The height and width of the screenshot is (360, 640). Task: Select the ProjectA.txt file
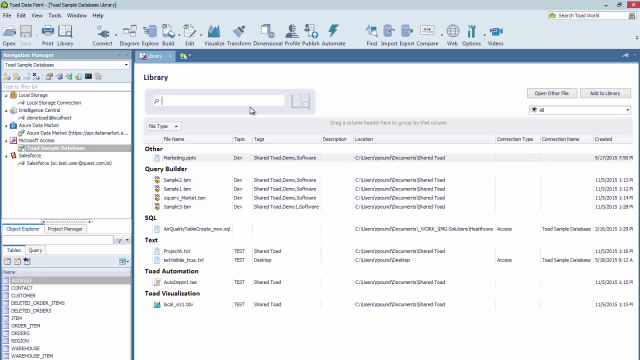pos(177,251)
